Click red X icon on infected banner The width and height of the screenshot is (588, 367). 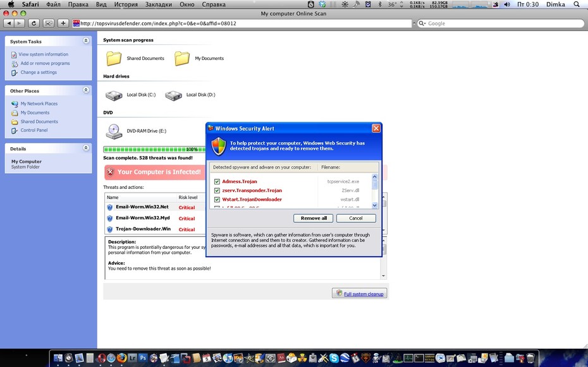tap(110, 172)
